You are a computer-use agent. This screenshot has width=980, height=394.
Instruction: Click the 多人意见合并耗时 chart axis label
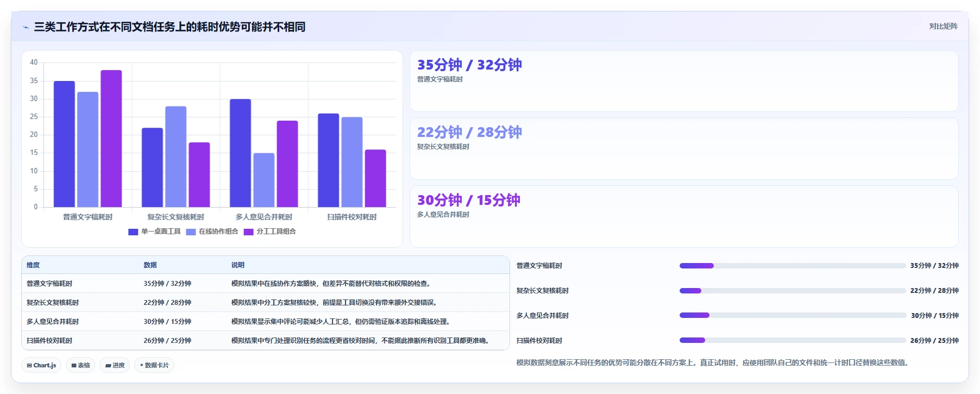click(264, 217)
